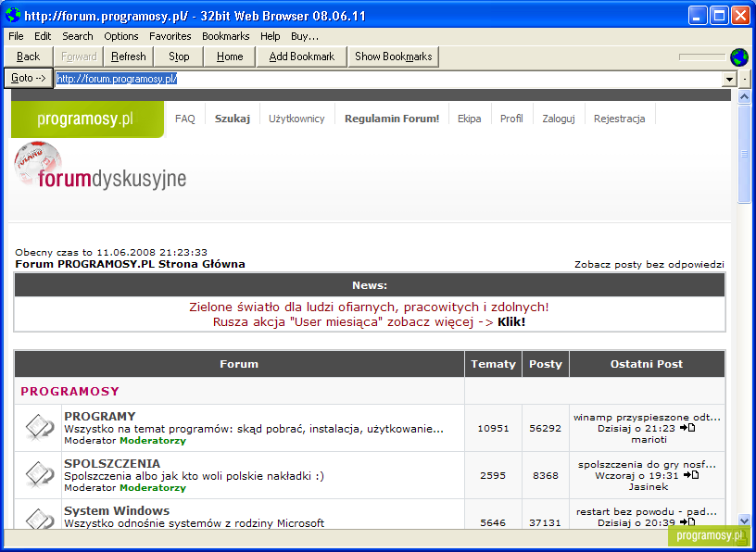The width and height of the screenshot is (756, 552).
Task: Click the Ostatni Post column header
Action: [647, 364]
